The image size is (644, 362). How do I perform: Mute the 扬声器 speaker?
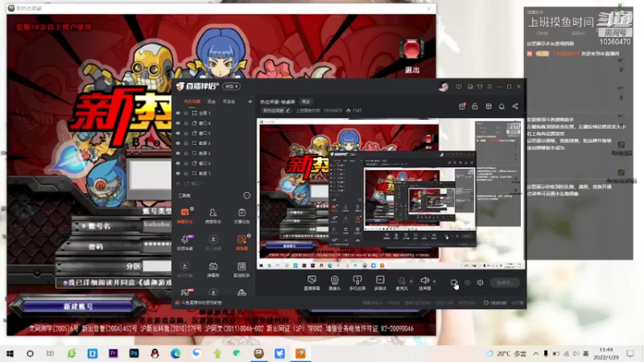[425, 283]
